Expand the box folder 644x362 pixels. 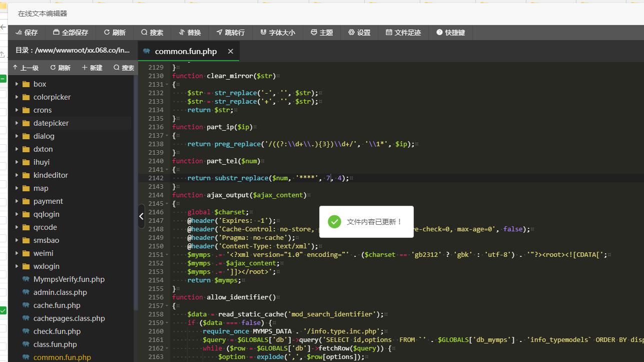coord(17,84)
